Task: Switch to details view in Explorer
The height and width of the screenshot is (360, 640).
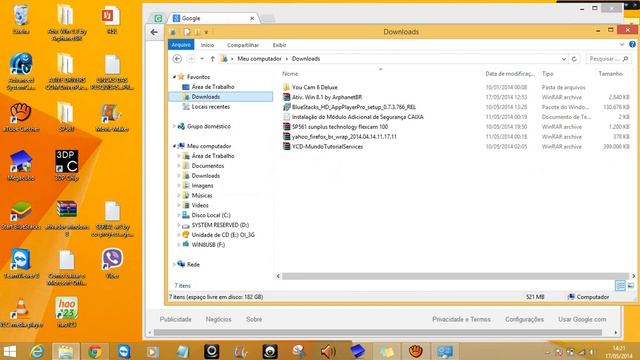Action: coord(620,286)
